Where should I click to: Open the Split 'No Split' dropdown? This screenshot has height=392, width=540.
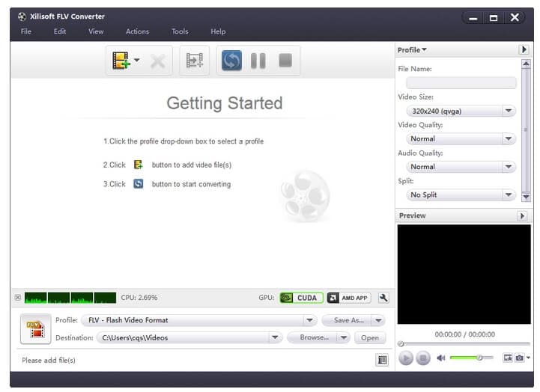pyautogui.click(x=461, y=195)
